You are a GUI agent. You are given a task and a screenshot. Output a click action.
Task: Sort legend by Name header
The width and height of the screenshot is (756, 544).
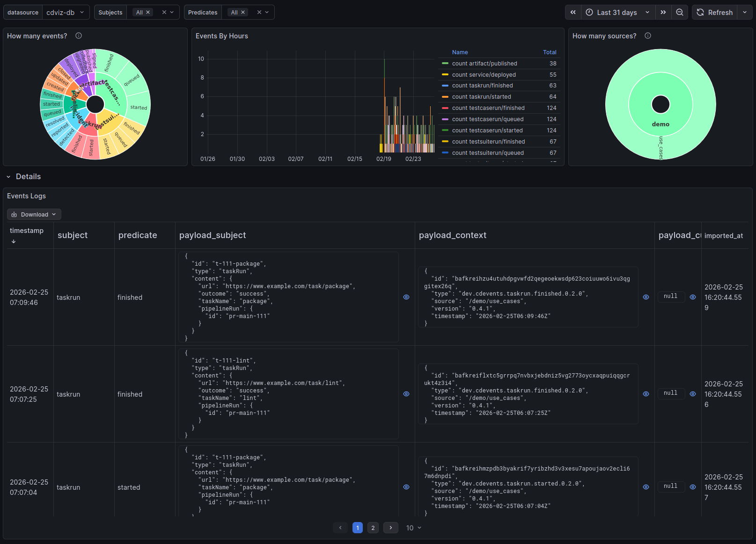click(460, 52)
